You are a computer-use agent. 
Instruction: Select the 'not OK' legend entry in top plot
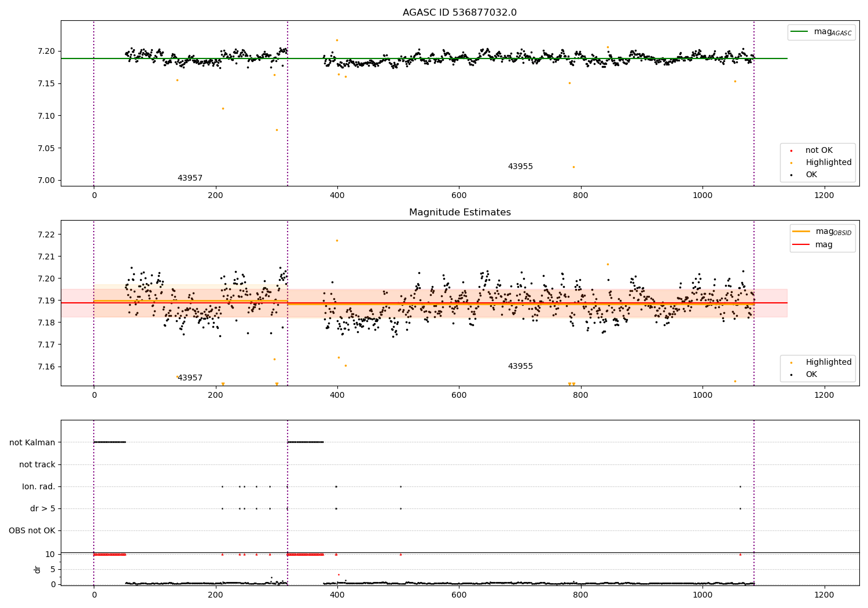pyautogui.click(x=819, y=151)
